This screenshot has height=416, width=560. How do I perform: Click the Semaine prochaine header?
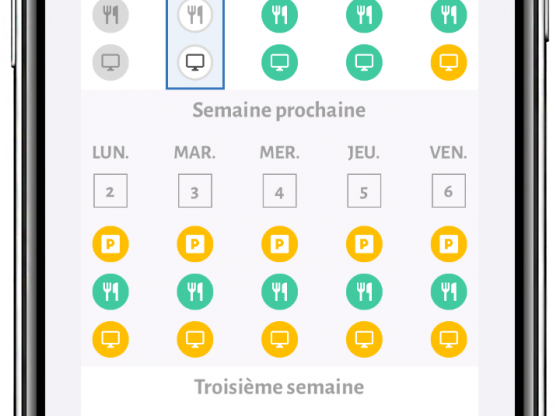click(x=279, y=110)
